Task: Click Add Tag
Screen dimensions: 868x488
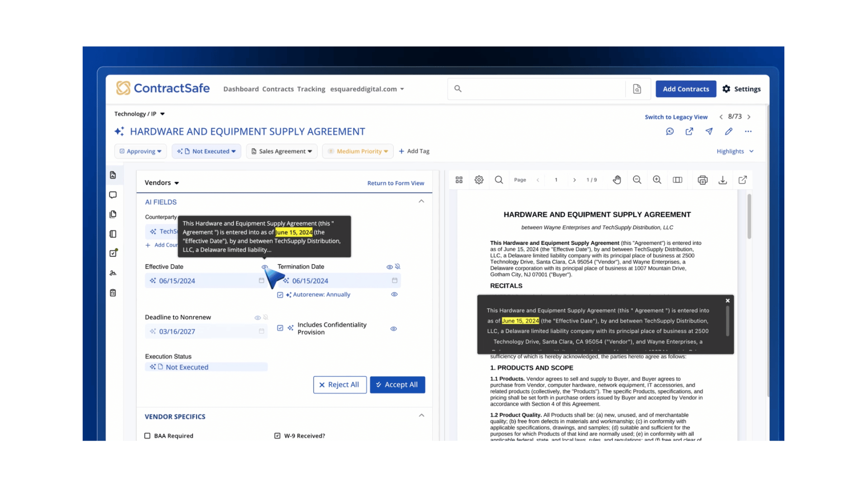Action: coord(414,151)
